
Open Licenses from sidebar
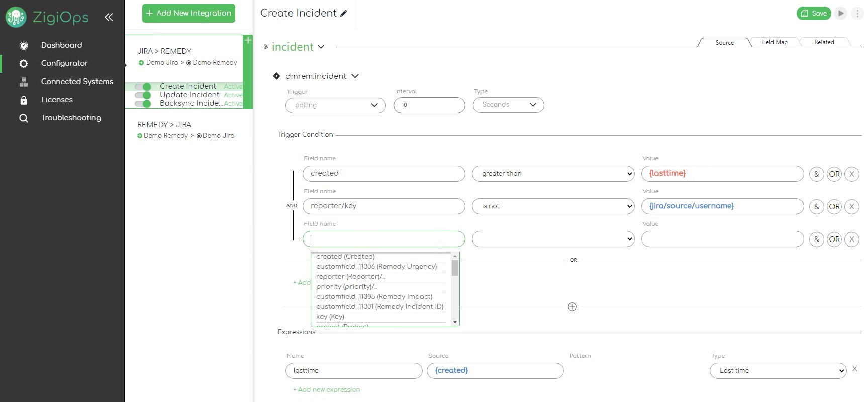point(57,100)
